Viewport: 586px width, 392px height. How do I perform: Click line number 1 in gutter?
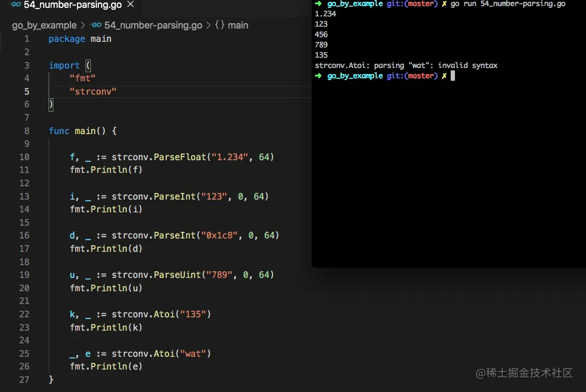27,39
